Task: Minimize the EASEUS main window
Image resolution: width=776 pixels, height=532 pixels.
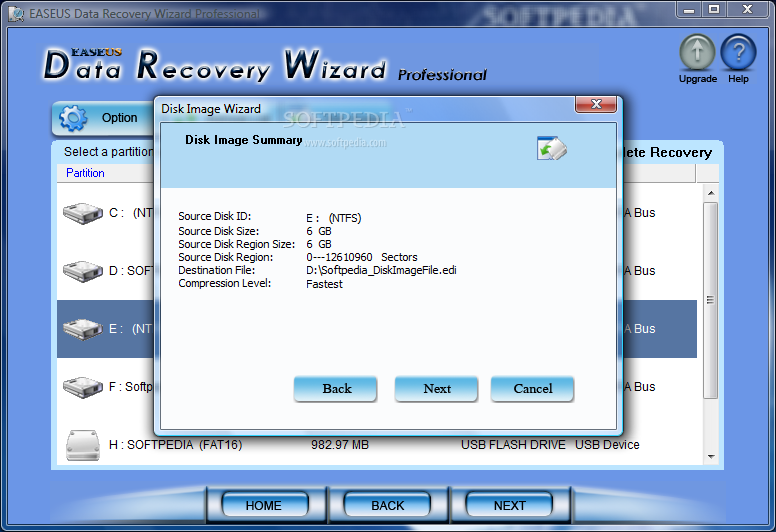Action: pos(688,9)
